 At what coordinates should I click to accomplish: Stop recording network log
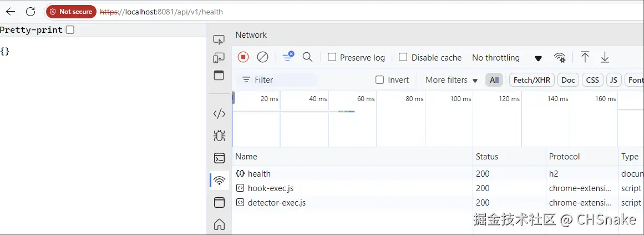point(243,57)
